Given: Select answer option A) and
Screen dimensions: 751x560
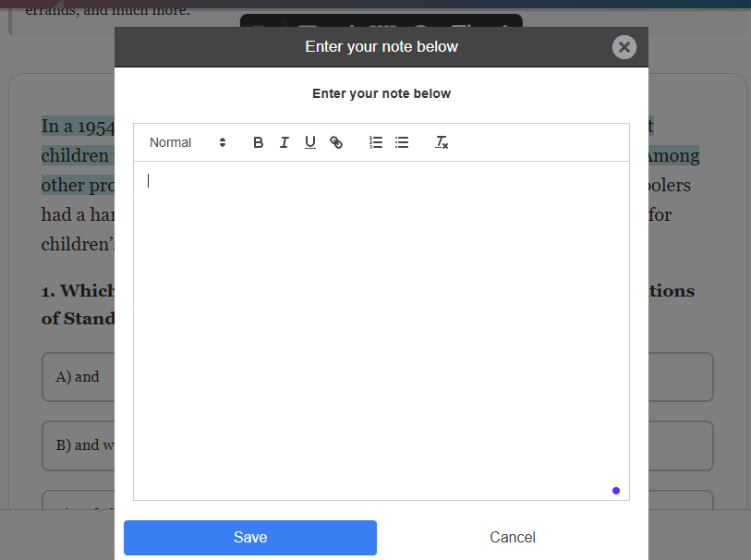Looking at the screenshot, I should (78, 377).
